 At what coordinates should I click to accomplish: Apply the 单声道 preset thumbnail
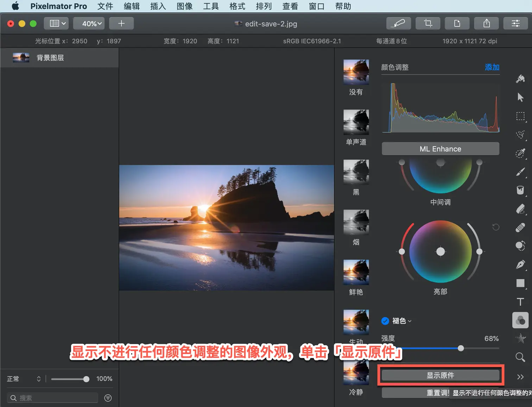click(356, 122)
